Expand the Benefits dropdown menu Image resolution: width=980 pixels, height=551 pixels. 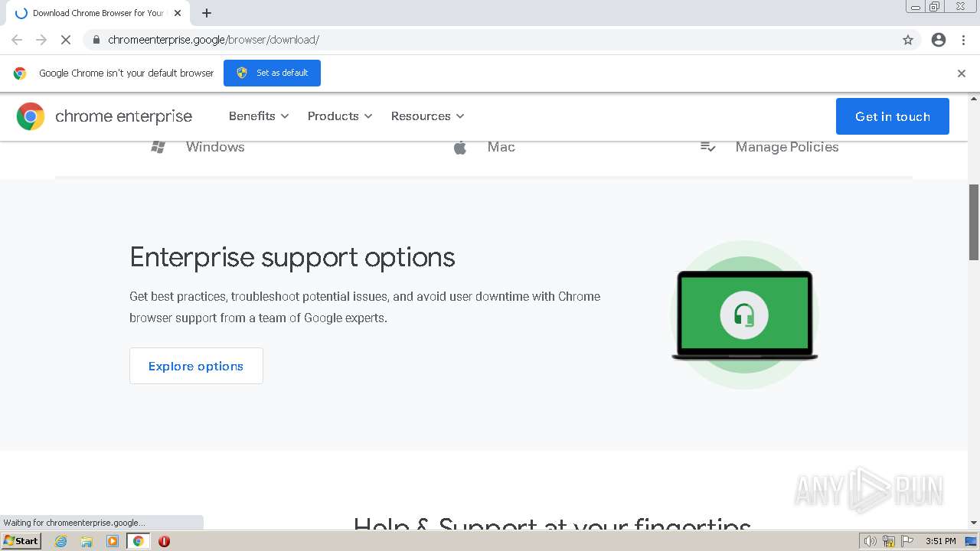[x=259, y=116]
